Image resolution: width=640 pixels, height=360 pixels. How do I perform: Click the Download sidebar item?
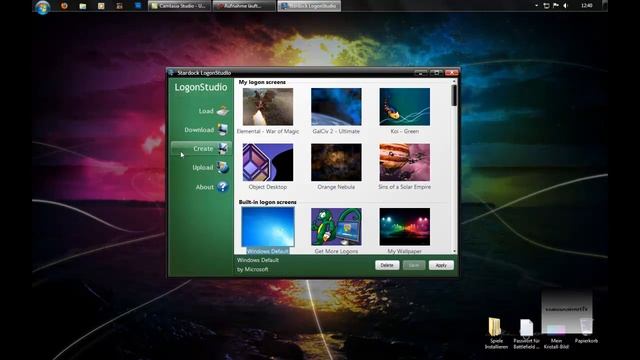[x=206, y=130]
